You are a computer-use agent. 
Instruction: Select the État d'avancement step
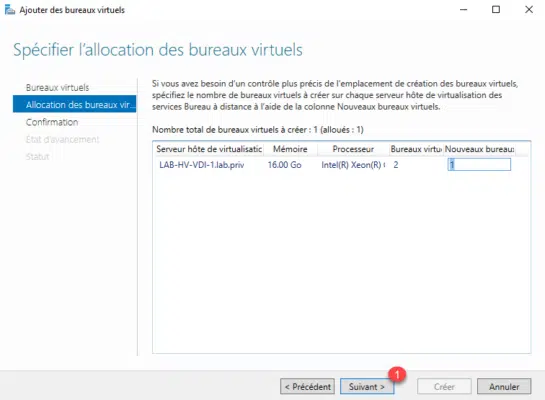point(62,139)
